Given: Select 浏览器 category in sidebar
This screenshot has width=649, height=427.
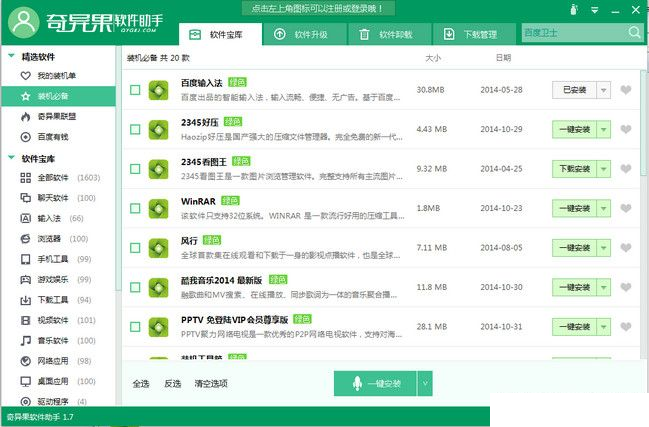Looking at the screenshot, I should [x=49, y=239].
